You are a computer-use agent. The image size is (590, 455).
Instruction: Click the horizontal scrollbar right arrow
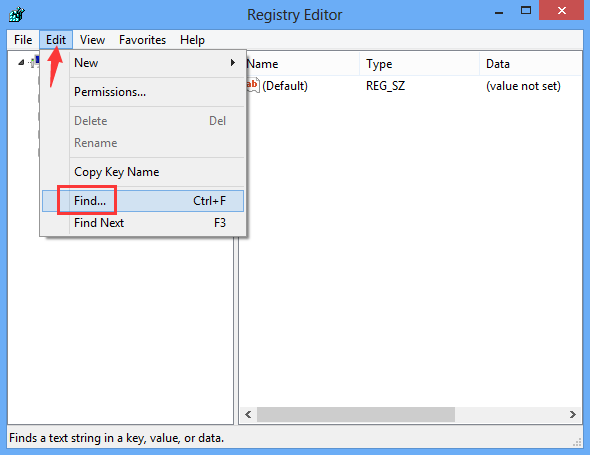572,414
